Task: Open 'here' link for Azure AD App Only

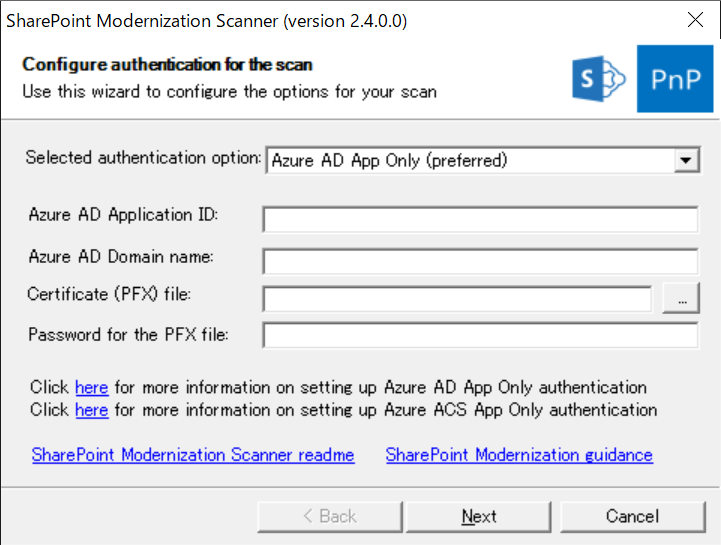Action: pyautogui.click(x=91, y=387)
